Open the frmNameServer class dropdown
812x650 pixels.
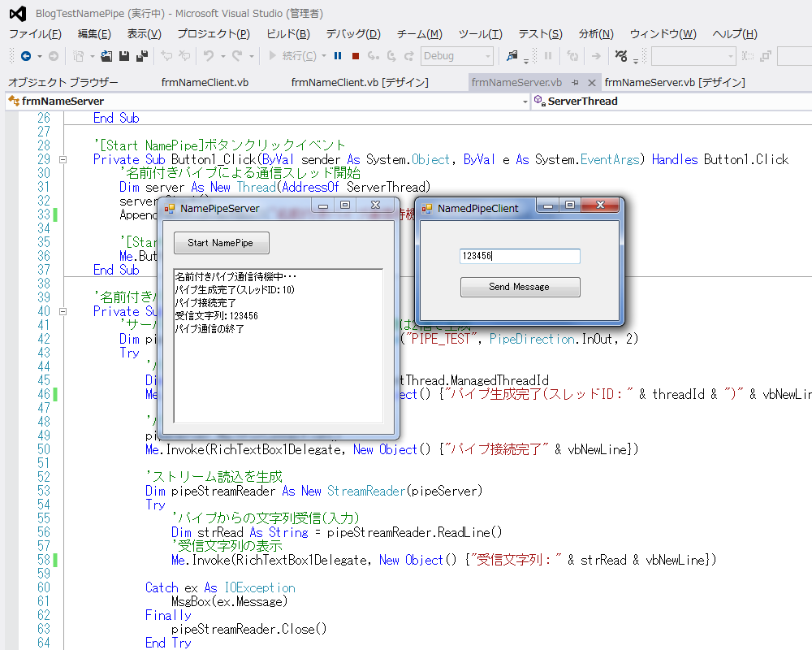coord(525,102)
